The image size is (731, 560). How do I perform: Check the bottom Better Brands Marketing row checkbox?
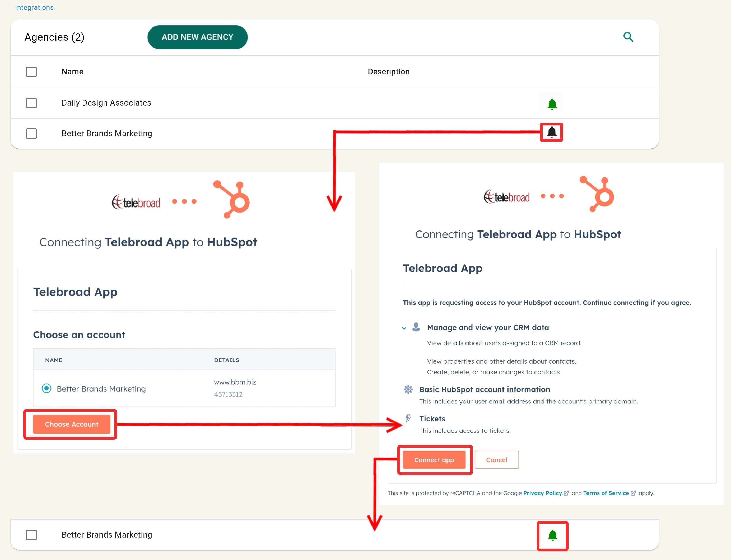coord(31,535)
